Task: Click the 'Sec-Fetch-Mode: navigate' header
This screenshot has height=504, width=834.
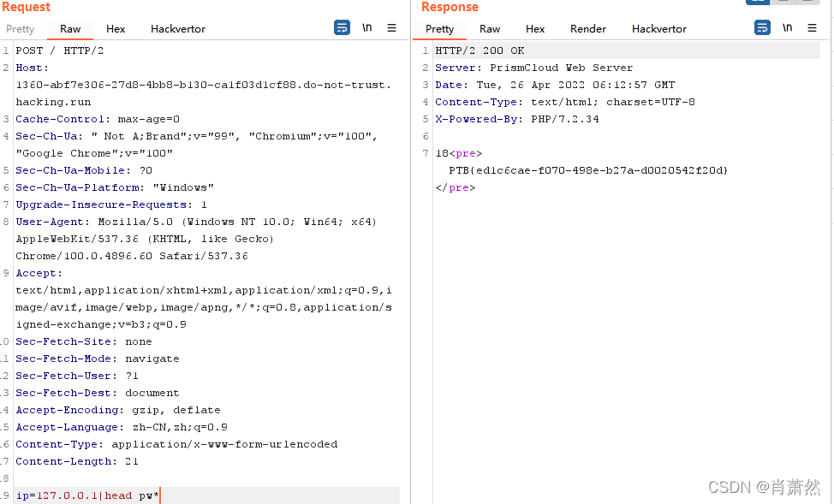Action: click(98, 359)
